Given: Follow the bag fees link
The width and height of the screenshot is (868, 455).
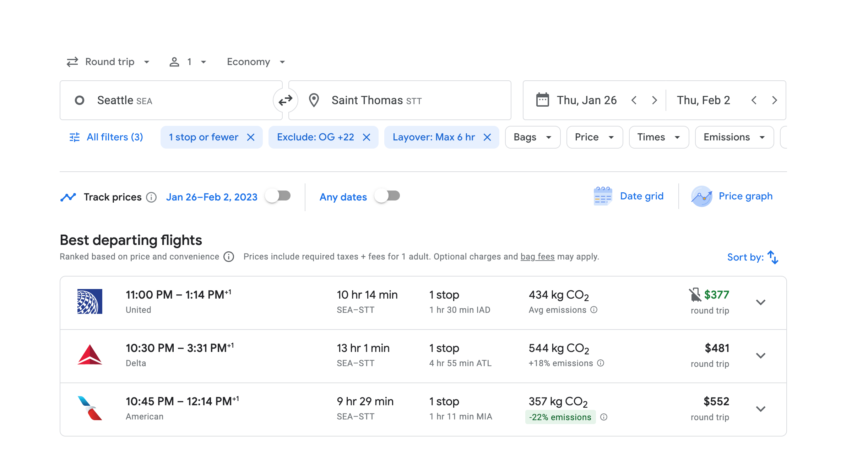Looking at the screenshot, I should pyautogui.click(x=537, y=257).
